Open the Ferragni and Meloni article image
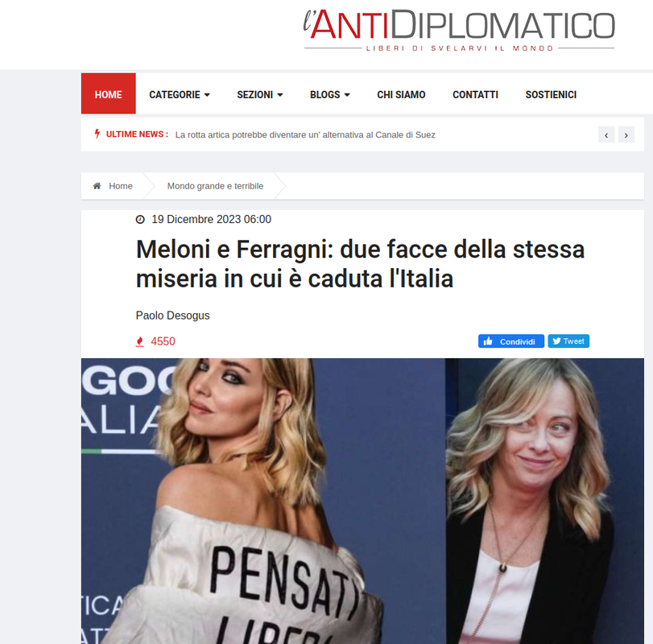The width and height of the screenshot is (653, 644). pyautogui.click(x=362, y=501)
